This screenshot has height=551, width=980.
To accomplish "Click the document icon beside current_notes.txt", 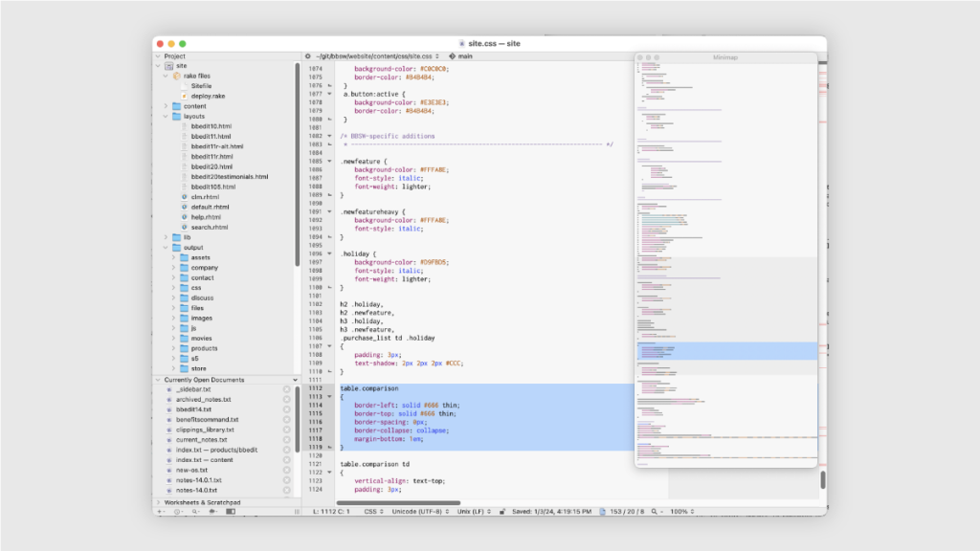I will tap(169, 440).
